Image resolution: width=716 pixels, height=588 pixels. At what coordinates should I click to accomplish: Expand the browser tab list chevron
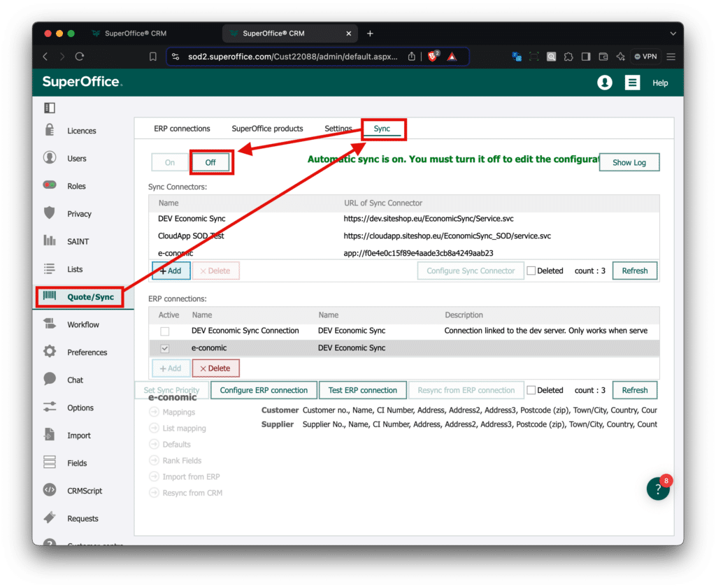tap(673, 34)
